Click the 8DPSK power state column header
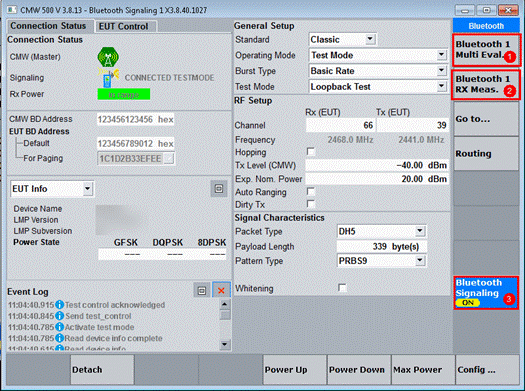The image size is (525, 391). pyautogui.click(x=212, y=242)
